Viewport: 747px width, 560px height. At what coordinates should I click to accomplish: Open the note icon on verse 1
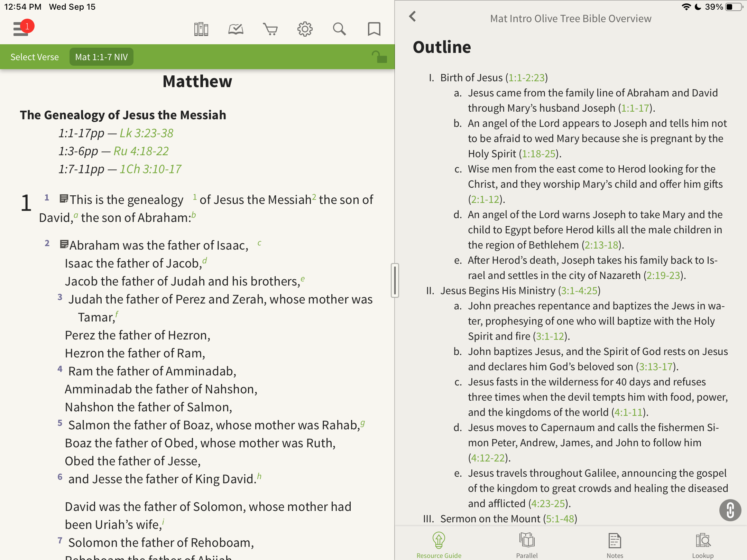64,199
